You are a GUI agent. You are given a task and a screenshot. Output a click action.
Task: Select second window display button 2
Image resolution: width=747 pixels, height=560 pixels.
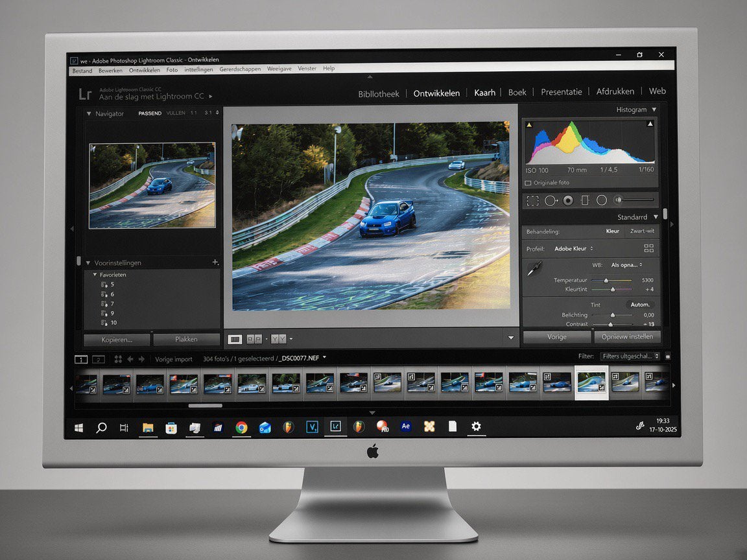99,360
